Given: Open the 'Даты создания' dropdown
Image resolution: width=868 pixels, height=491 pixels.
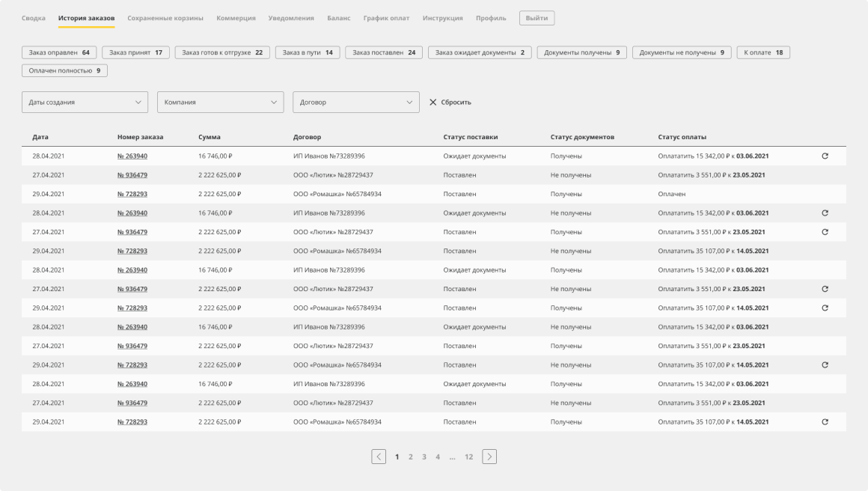Looking at the screenshot, I should pos(85,103).
